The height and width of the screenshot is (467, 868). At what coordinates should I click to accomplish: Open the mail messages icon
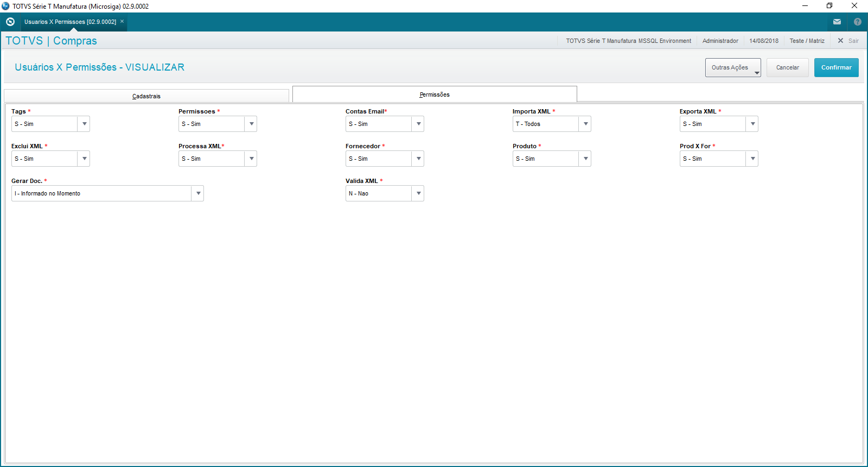pos(837,22)
